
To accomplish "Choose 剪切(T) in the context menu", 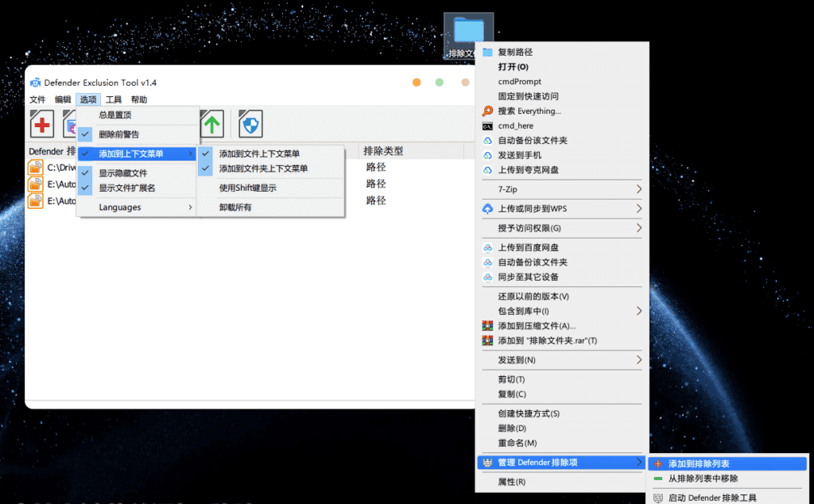I will pos(562,379).
